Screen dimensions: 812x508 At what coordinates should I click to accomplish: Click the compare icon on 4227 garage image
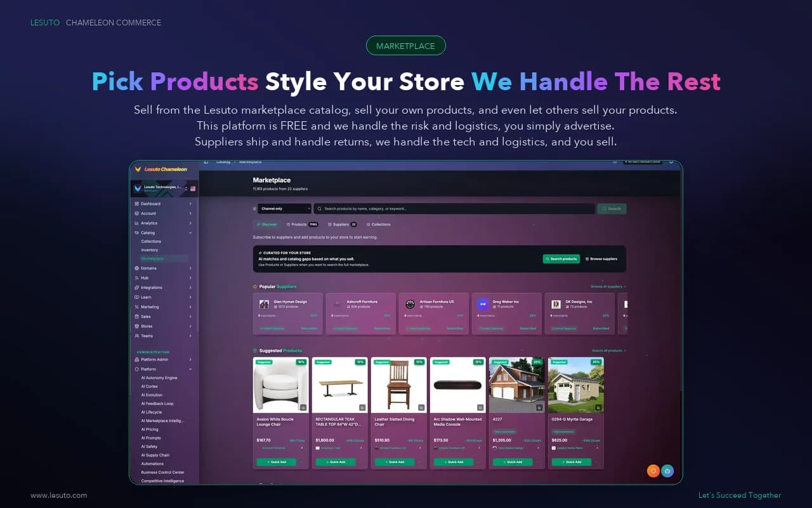[x=539, y=408]
